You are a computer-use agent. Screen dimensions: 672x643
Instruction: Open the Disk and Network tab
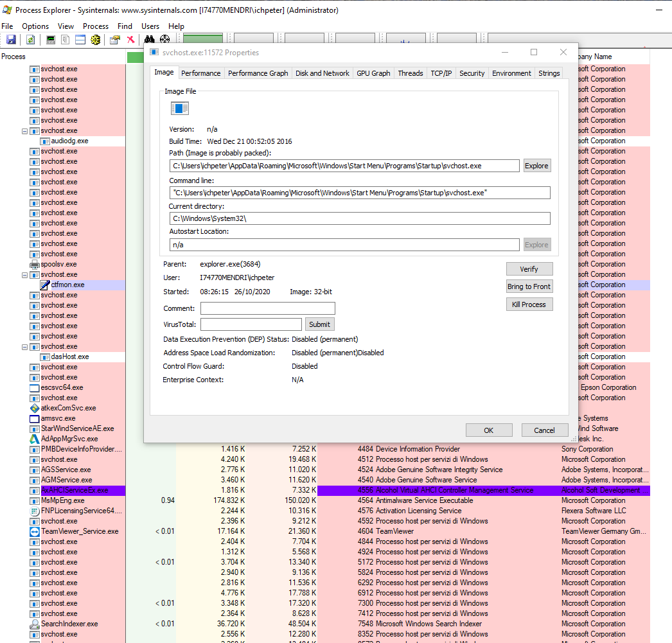point(323,73)
